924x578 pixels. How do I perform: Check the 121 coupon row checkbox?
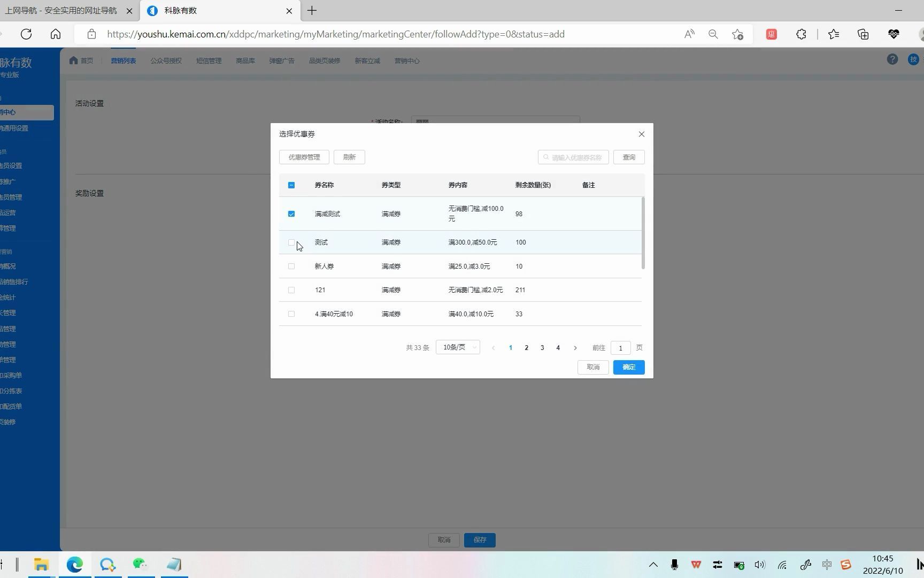291,290
